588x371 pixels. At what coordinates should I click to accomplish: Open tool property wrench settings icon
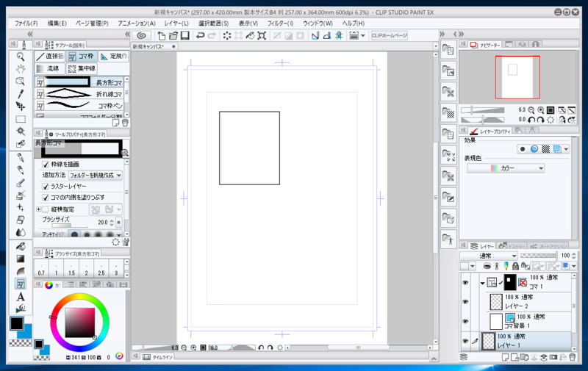126,242
